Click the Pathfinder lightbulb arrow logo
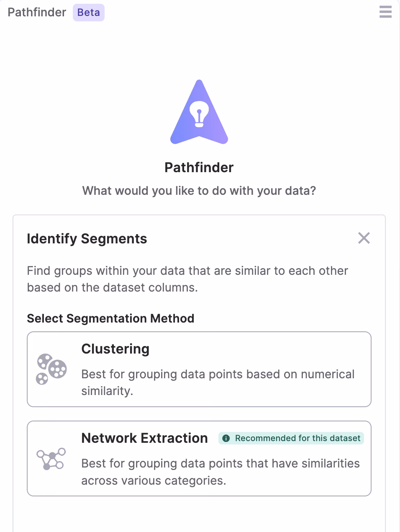The image size is (400, 532). [x=199, y=112]
